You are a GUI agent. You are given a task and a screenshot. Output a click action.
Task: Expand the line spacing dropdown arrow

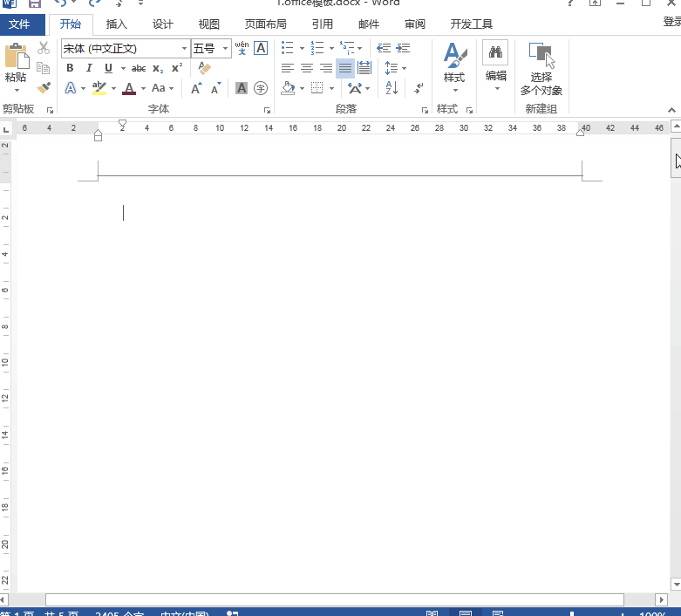click(x=404, y=68)
